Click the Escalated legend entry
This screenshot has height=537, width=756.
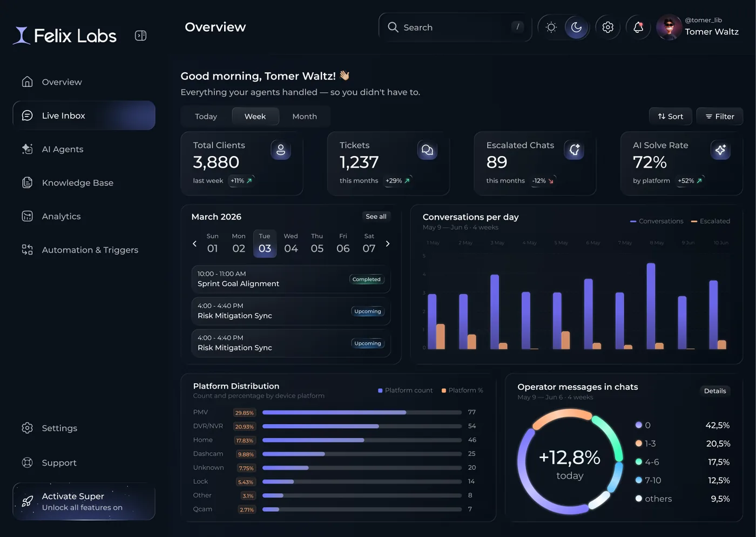tap(711, 221)
